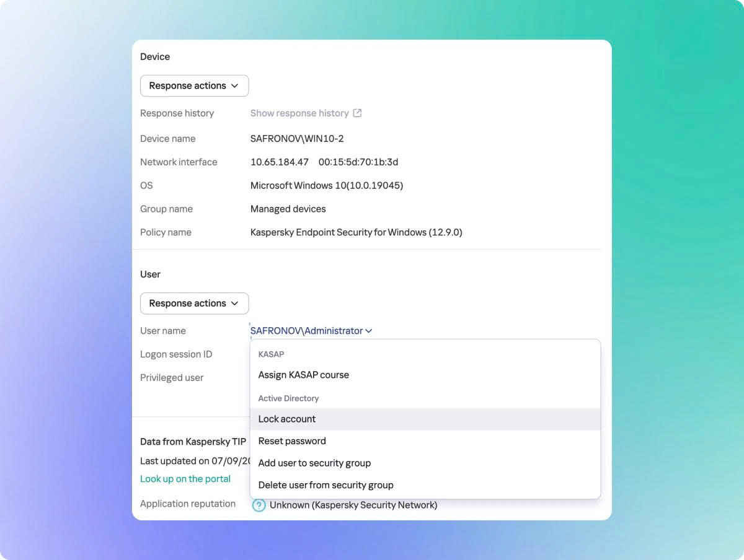Click device name SAFRONOV\WIN10-2 value

click(x=297, y=139)
